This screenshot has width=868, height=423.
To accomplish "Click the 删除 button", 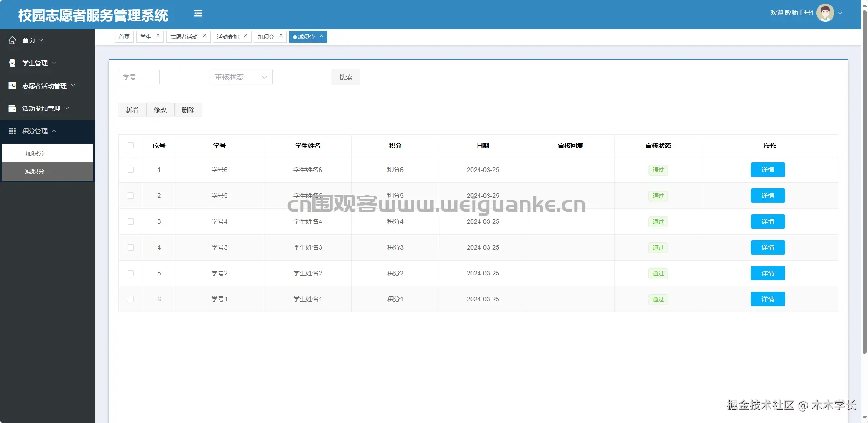I will 188,110.
